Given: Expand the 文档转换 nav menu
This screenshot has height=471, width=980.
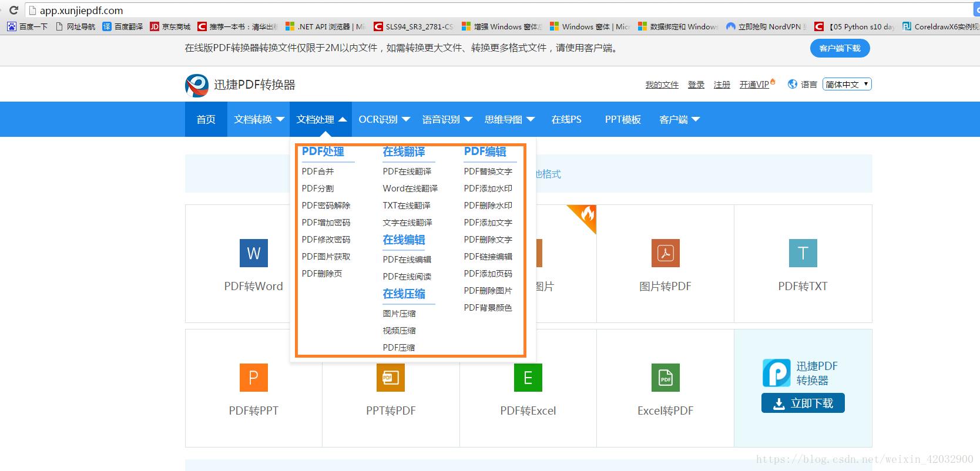Looking at the screenshot, I should 259,119.
